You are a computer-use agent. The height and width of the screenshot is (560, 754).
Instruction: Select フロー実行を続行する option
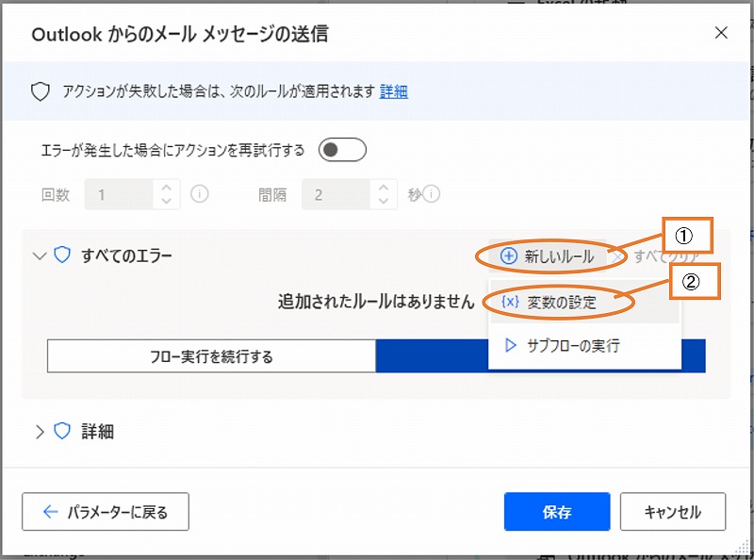[211, 356]
